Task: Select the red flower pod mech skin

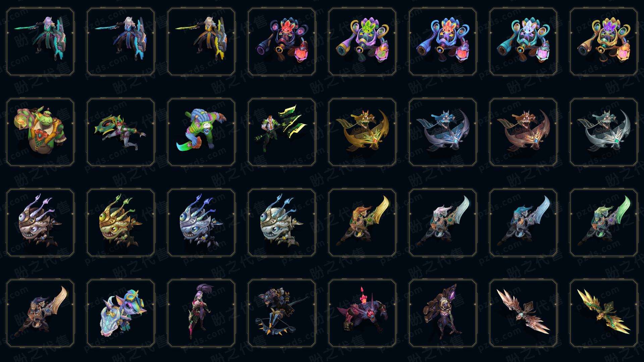Action: [x=282, y=42]
